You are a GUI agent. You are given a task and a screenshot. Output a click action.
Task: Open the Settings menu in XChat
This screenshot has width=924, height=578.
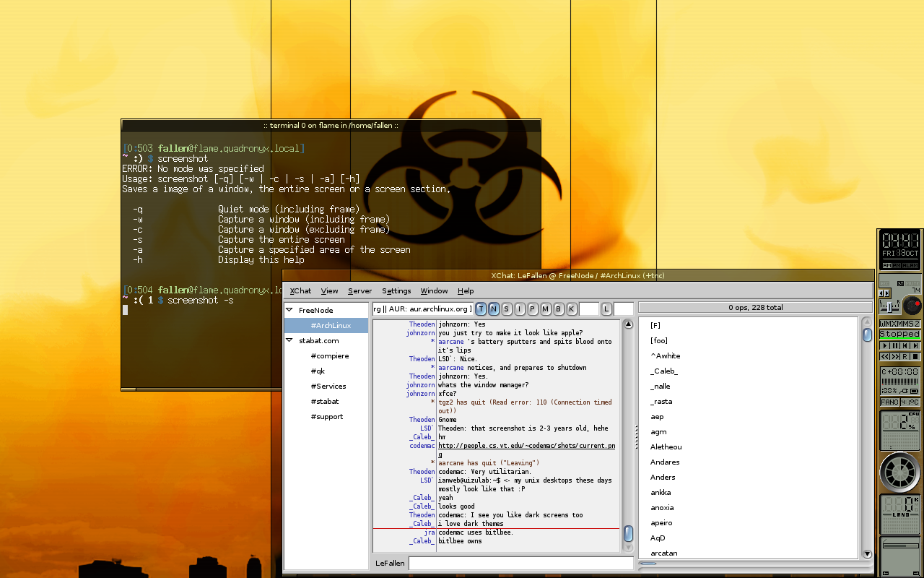[x=396, y=291]
